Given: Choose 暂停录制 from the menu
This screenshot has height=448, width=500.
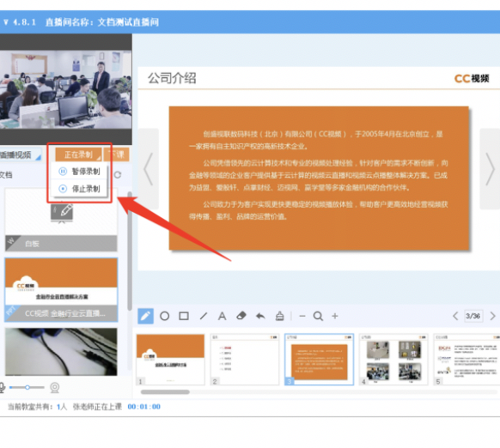Looking at the screenshot, I should [x=79, y=172].
